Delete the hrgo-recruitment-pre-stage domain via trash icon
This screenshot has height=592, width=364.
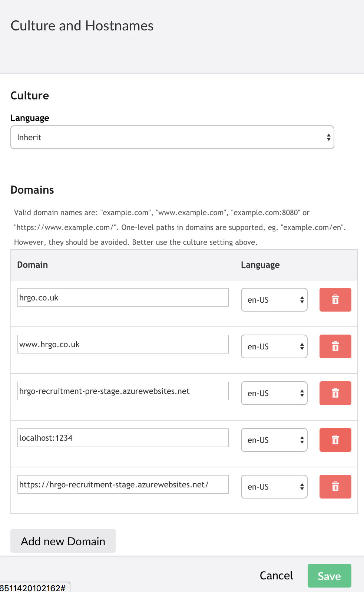(x=335, y=393)
